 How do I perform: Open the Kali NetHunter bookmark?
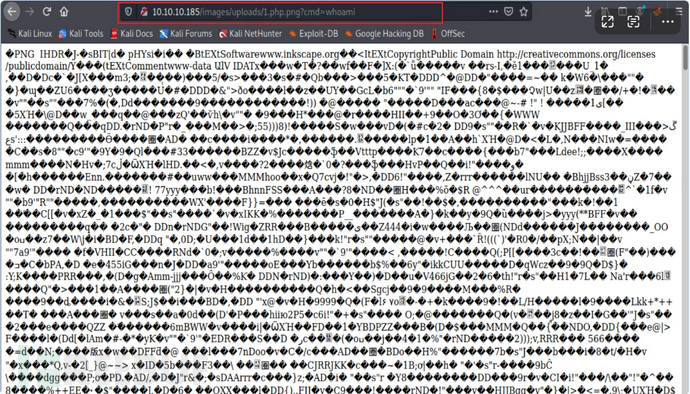coord(250,33)
